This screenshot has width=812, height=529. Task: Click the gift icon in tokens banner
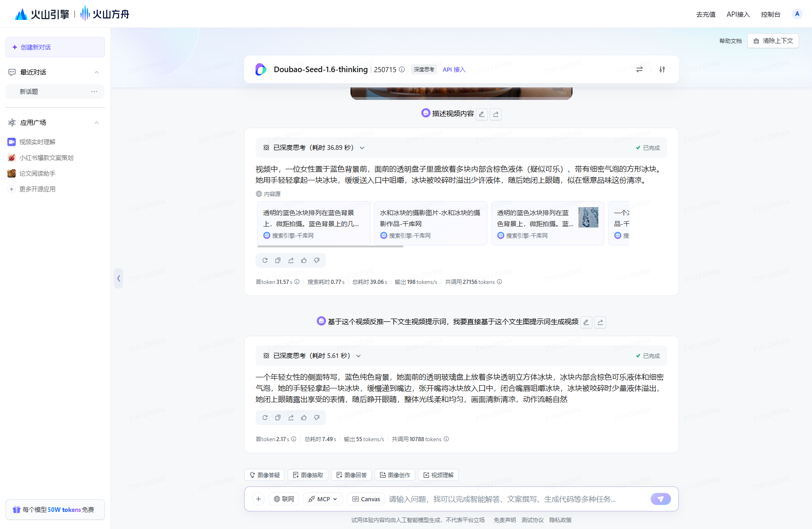[x=17, y=510]
